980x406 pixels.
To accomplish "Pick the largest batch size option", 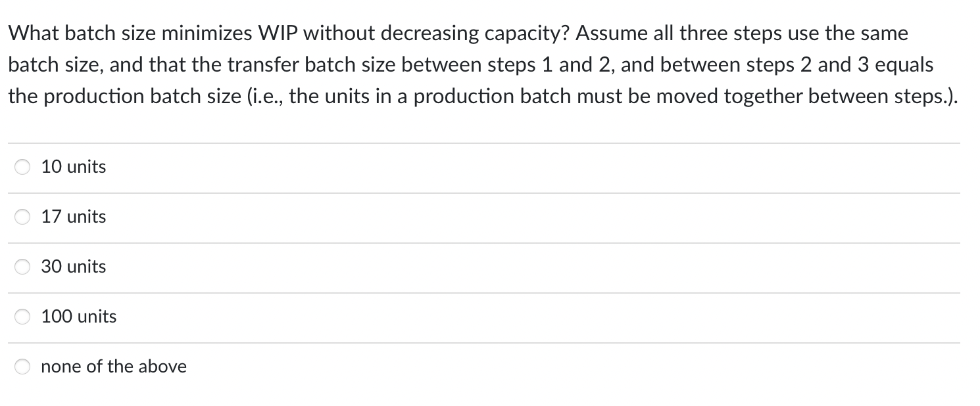I will [x=22, y=317].
